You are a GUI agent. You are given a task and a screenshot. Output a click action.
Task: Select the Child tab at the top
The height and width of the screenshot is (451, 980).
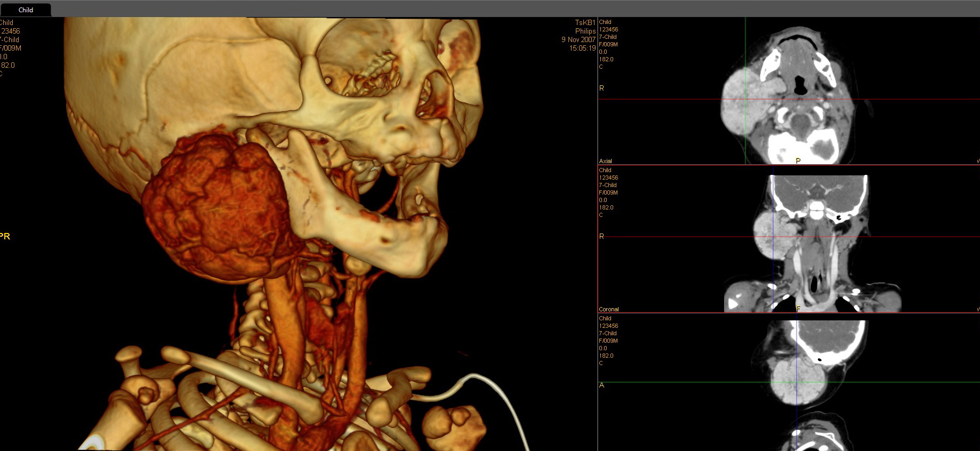point(26,10)
